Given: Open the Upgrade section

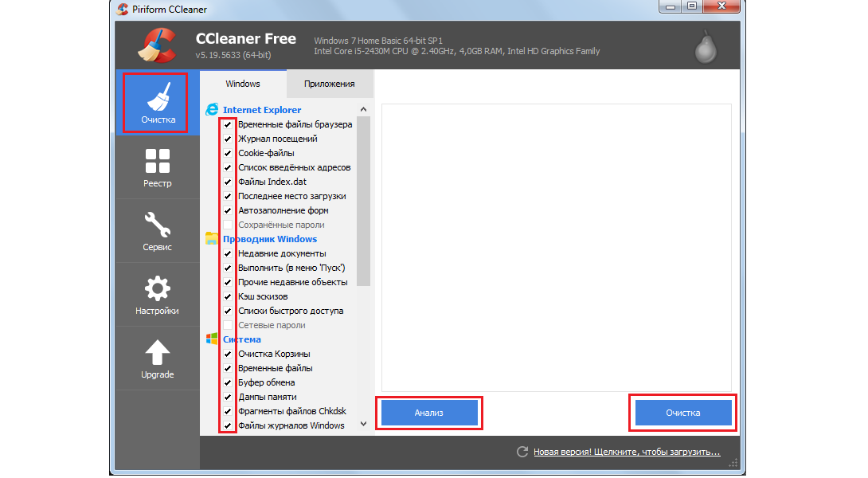Looking at the screenshot, I should pyautogui.click(x=157, y=358).
